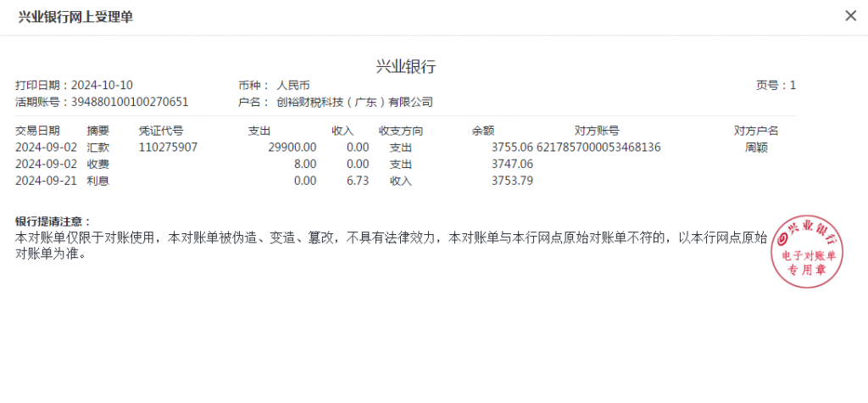Select counterparty account 6217857000053468136
Screen dimensions: 868x403
(598, 148)
